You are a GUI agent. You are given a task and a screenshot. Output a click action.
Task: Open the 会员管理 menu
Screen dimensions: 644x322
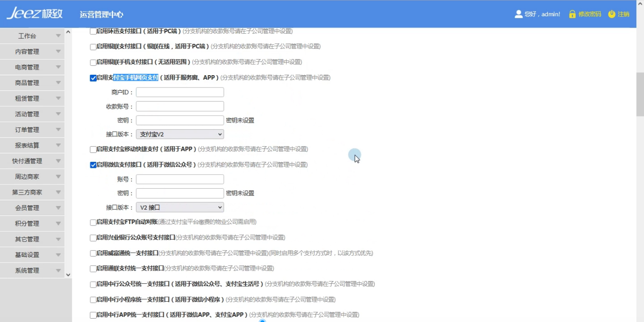[32, 208]
